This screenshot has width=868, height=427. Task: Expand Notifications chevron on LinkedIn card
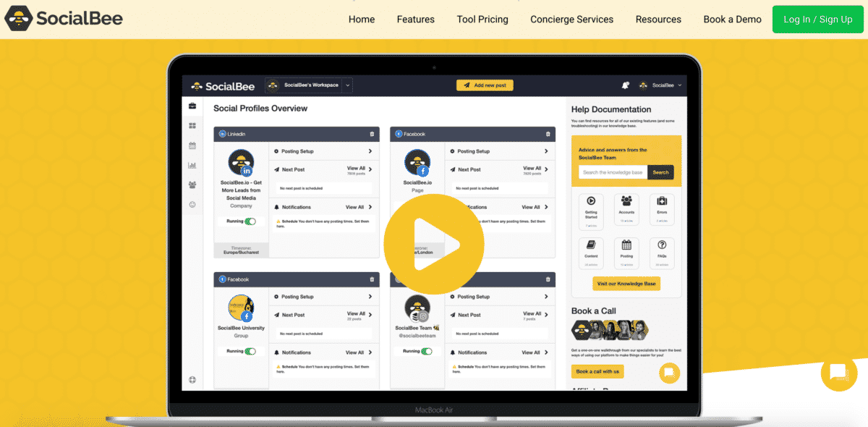click(x=370, y=207)
